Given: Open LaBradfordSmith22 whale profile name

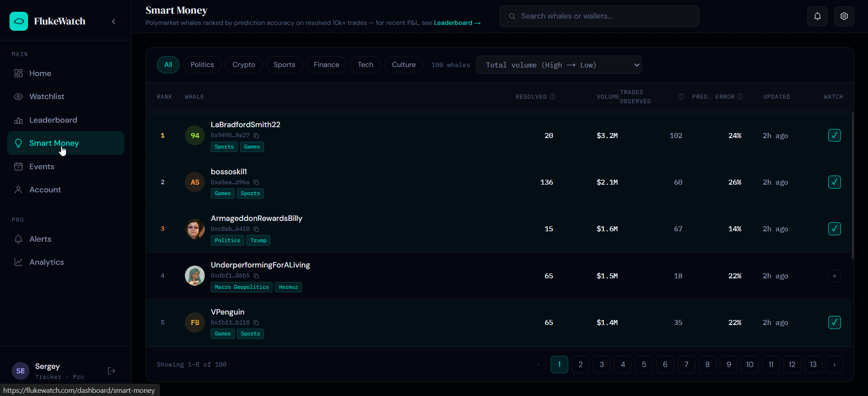Looking at the screenshot, I should [245, 124].
